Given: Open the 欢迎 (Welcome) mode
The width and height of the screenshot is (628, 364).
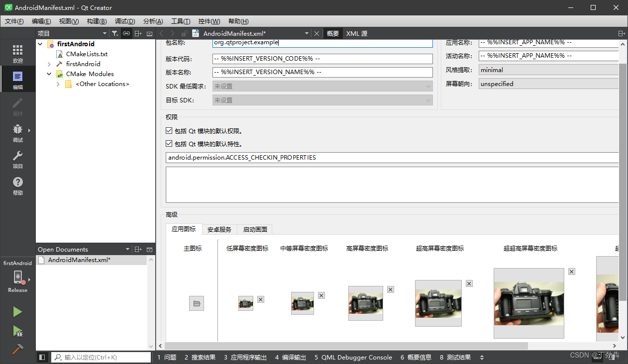Looking at the screenshot, I should [17, 54].
